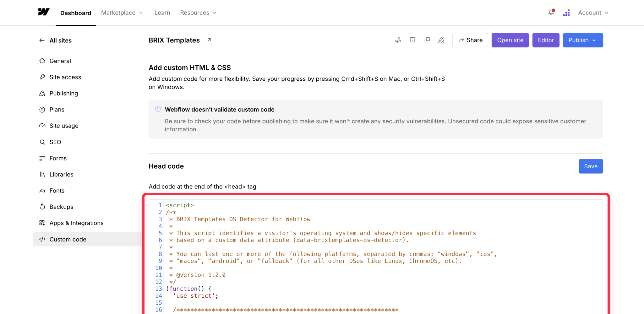Select Custom code in sidebar
The image size is (644, 314).
[87, 239]
